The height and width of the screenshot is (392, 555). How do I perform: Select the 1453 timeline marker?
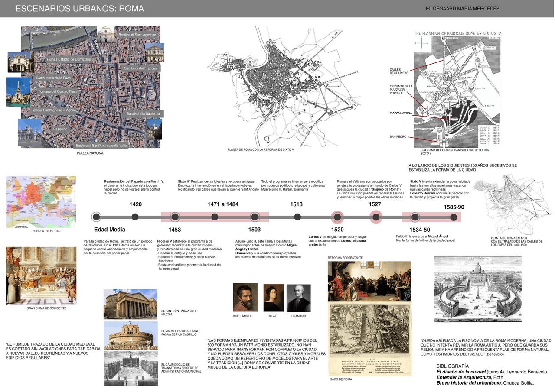click(x=175, y=217)
